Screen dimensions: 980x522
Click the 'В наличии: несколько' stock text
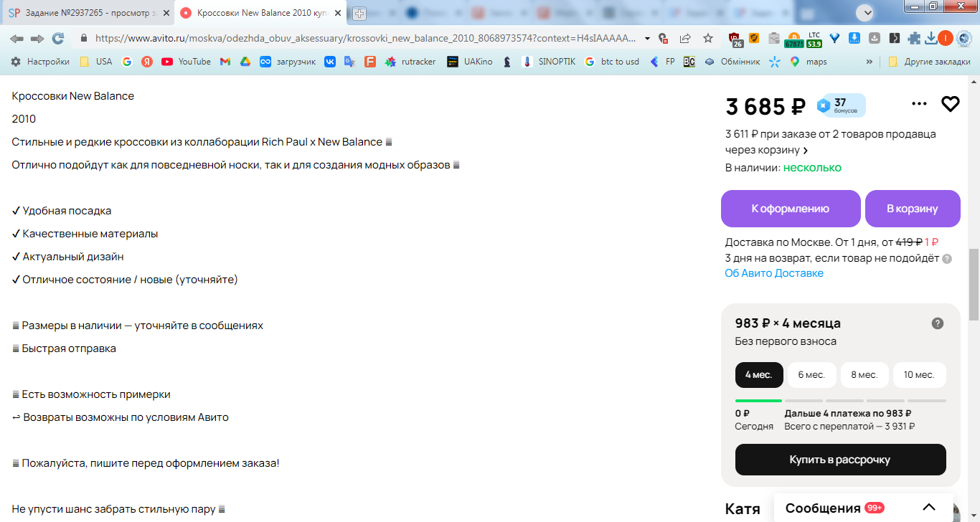[x=783, y=168]
